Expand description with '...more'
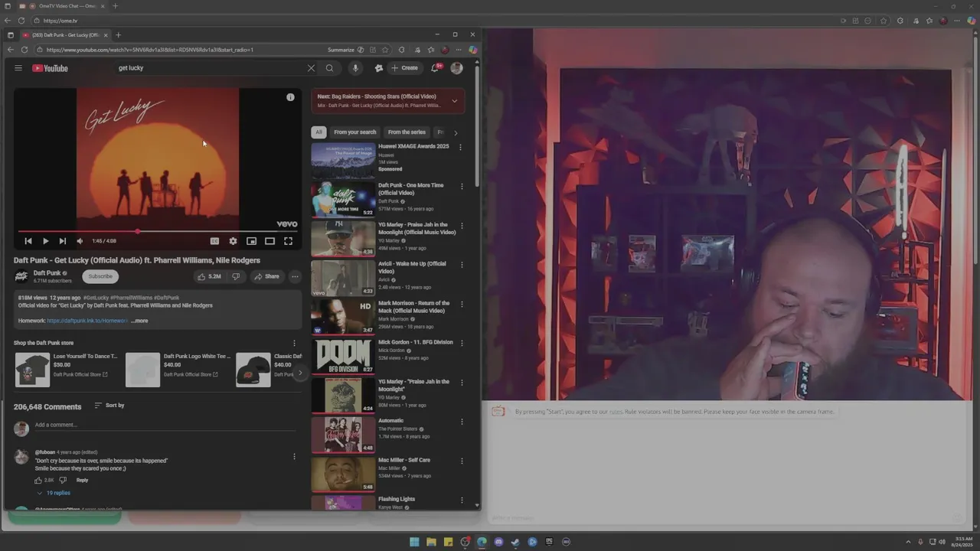This screenshot has width=980, height=551. (x=139, y=321)
